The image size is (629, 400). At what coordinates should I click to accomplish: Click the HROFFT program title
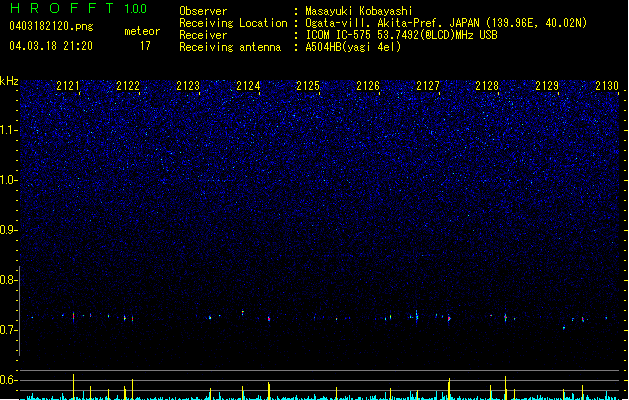62,8
